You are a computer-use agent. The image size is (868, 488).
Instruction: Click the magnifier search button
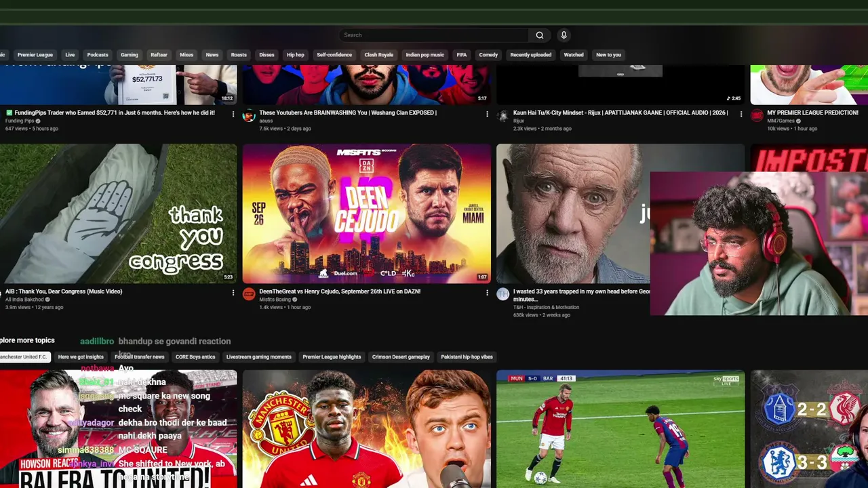click(x=540, y=35)
